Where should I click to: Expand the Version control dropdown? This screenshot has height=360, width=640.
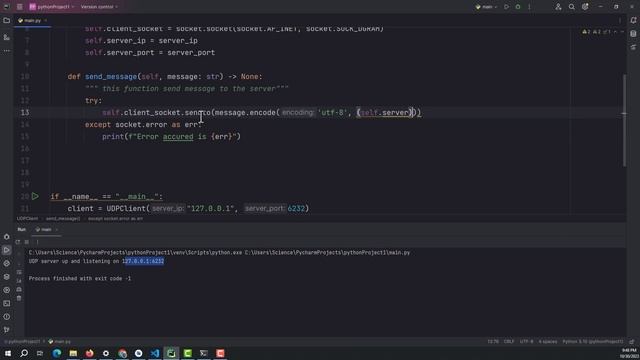coord(99,7)
